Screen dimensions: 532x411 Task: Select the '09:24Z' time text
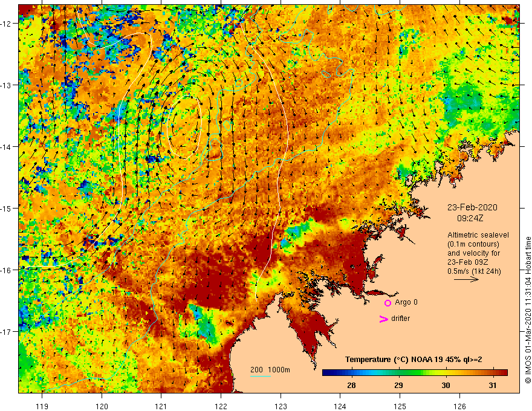[x=470, y=218]
